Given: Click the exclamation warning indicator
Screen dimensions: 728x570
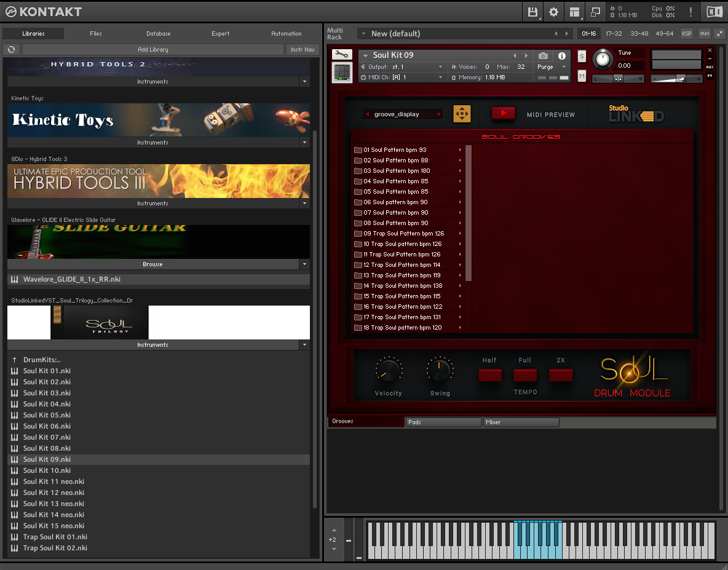Looking at the screenshot, I should (690, 12).
